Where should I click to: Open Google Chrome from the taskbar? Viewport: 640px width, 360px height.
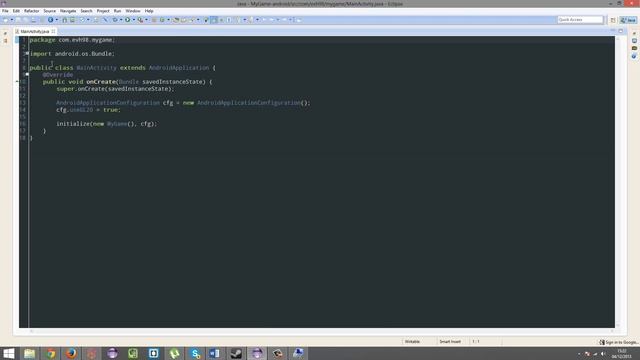coord(51,353)
